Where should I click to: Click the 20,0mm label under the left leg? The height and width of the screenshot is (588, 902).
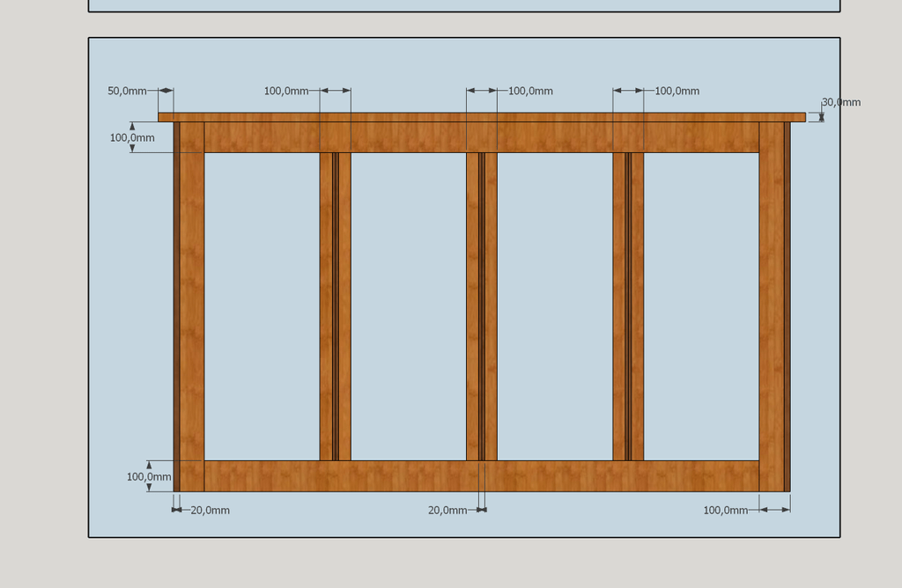(210, 511)
